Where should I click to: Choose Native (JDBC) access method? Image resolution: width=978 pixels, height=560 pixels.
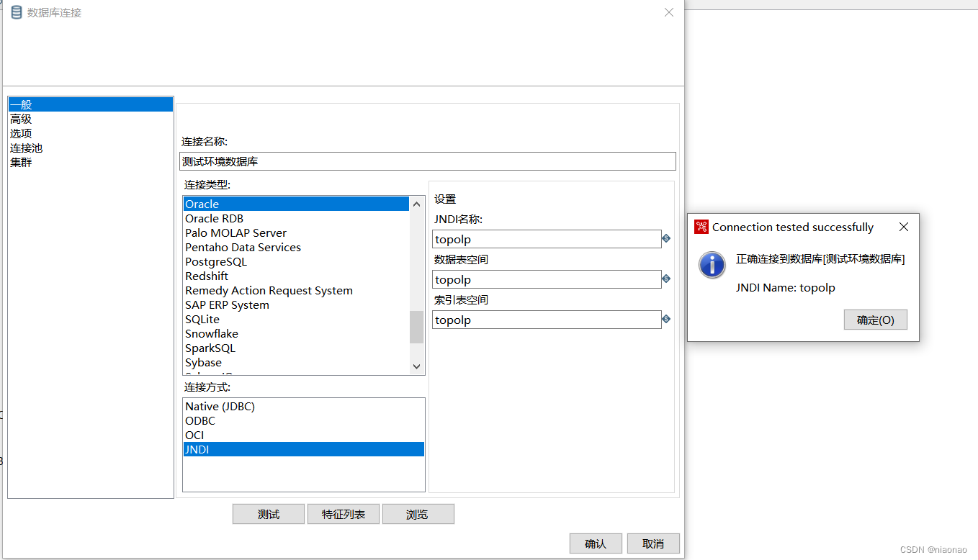304,406
